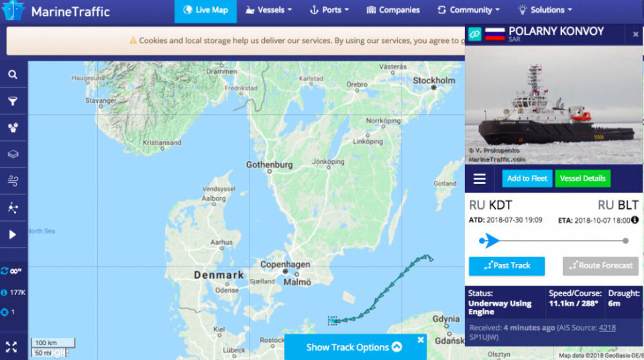Viewport: 644px width, 360px height.
Task: Open the density maps network icon
Action: [13, 208]
